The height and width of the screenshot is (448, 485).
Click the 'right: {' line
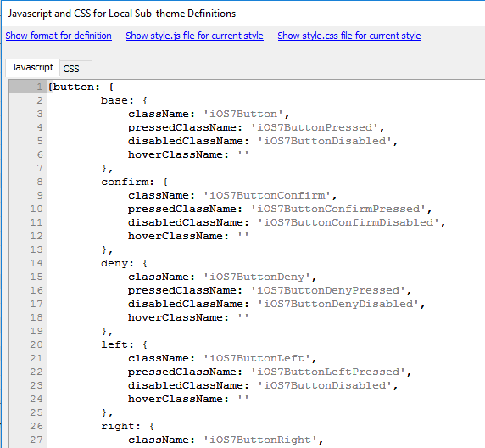tap(127, 426)
